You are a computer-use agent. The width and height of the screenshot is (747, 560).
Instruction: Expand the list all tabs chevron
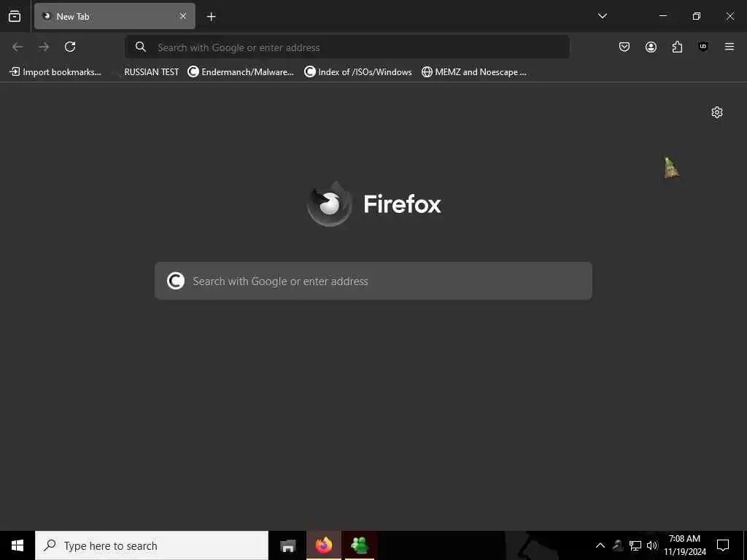[602, 16]
